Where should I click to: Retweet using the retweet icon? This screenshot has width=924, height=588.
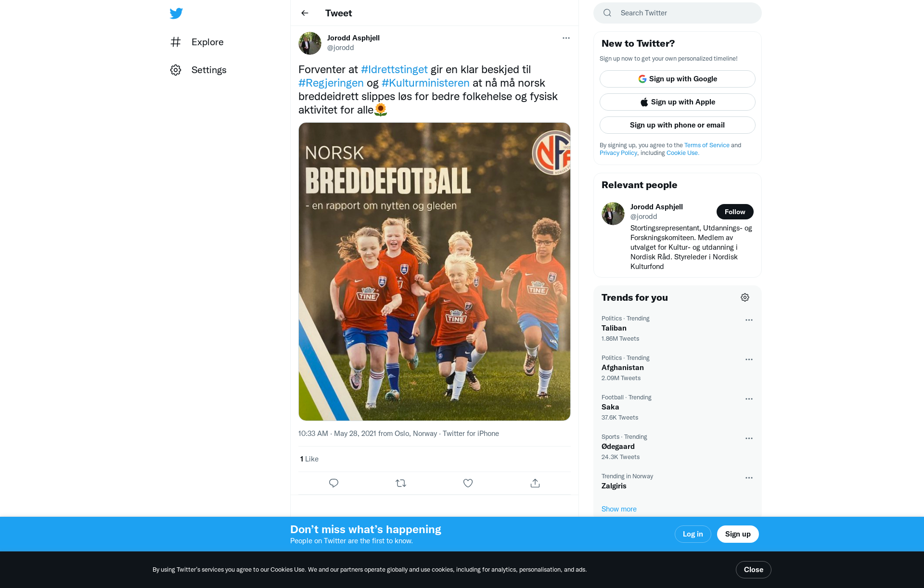[401, 483]
